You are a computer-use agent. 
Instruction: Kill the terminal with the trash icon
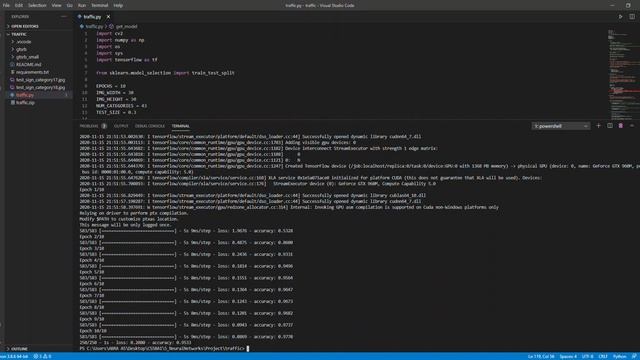[x=620, y=126]
